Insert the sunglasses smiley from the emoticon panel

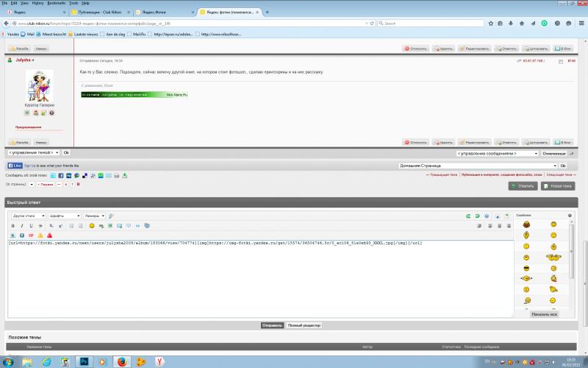coord(526,268)
